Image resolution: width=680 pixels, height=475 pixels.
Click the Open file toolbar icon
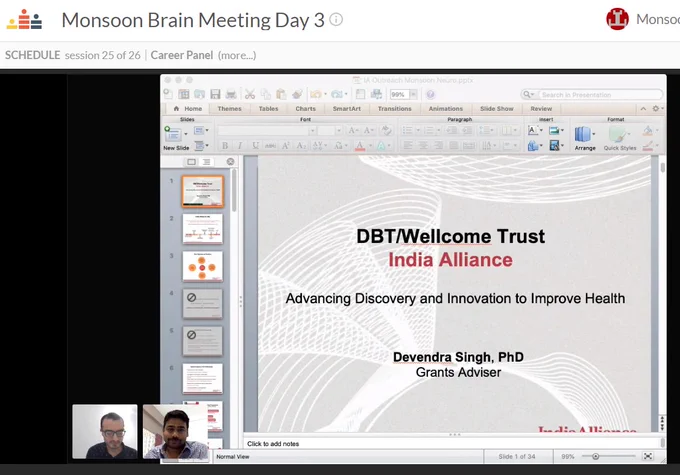199,94
